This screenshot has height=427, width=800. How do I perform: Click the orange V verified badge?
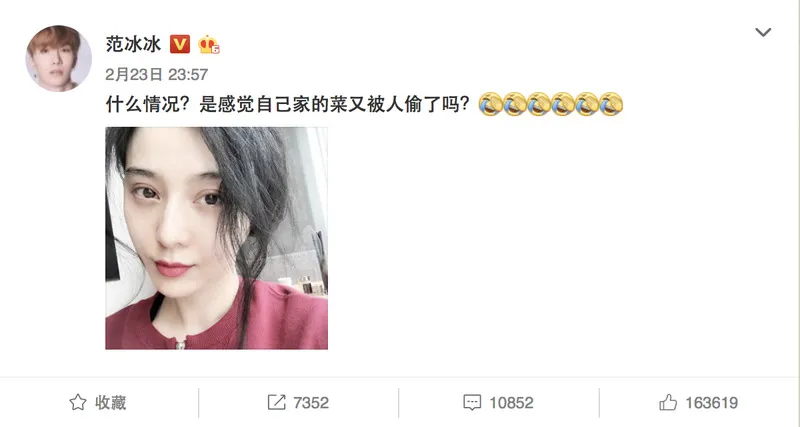[180, 44]
